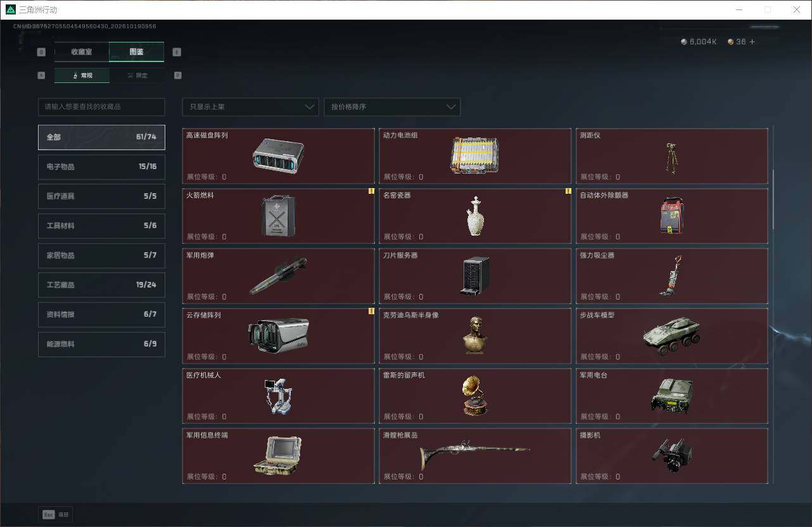The height and width of the screenshot is (527, 812).
Task: Select the 云存储阵列 cloud storage image
Action: click(x=279, y=335)
